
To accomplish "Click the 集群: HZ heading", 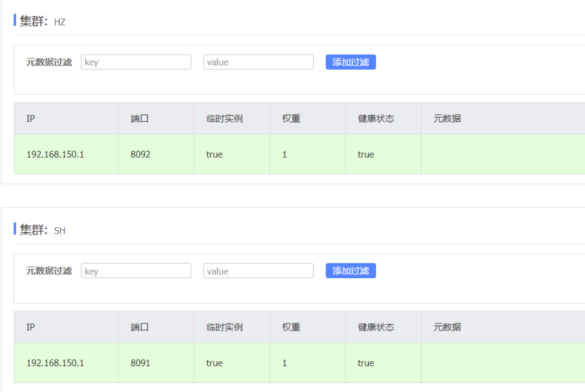I will [x=42, y=21].
